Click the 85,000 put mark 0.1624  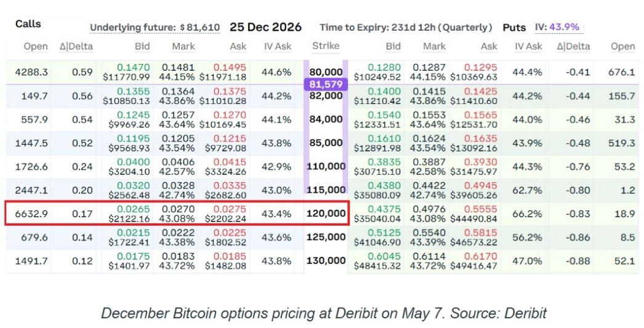click(x=429, y=138)
